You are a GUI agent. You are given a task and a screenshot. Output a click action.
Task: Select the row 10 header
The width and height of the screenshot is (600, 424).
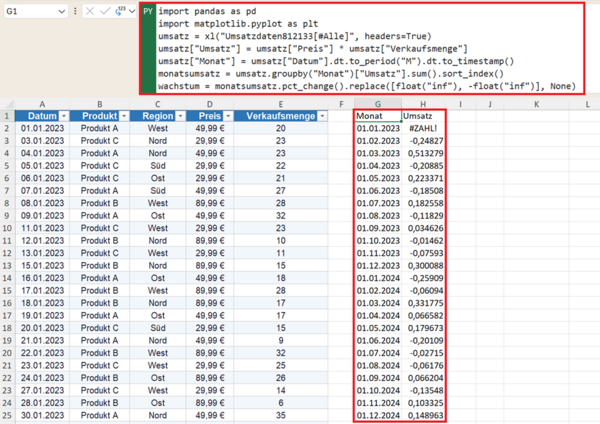7,228
